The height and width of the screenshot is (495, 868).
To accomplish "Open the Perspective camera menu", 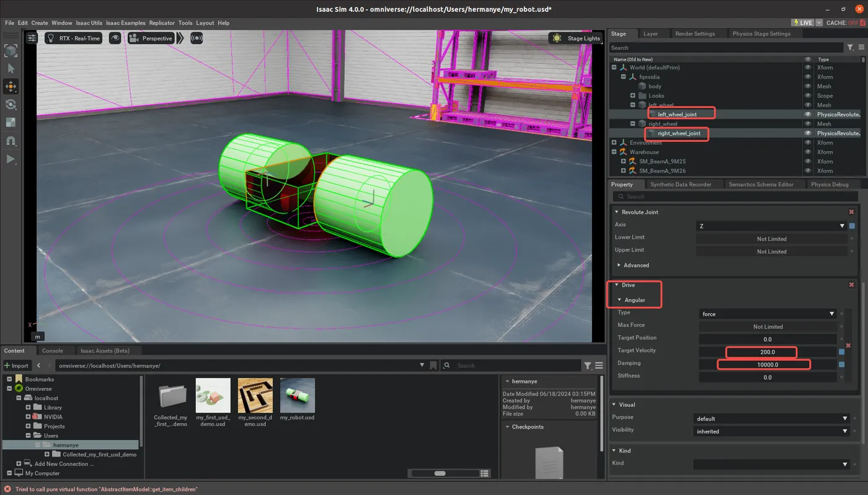I will click(151, 38).
